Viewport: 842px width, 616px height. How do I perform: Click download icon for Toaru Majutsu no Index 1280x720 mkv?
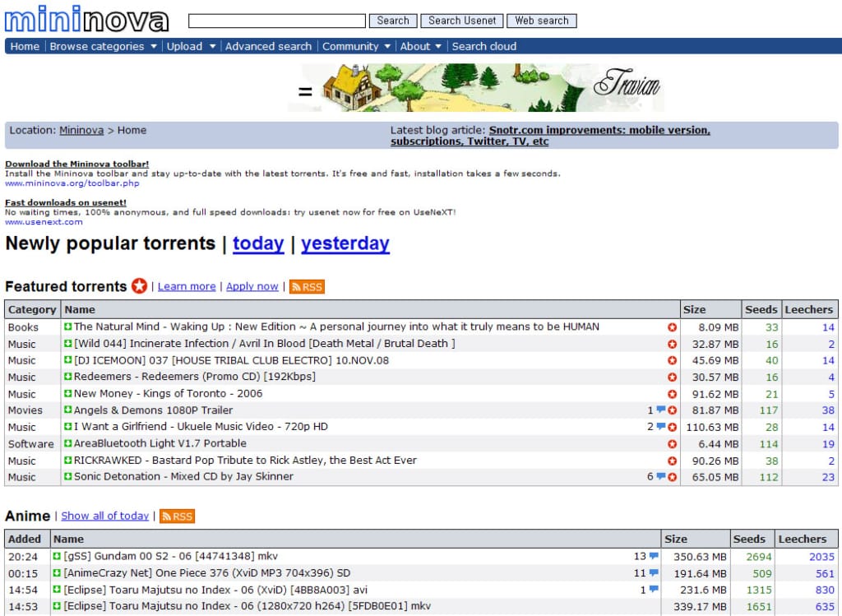[57, 606]
